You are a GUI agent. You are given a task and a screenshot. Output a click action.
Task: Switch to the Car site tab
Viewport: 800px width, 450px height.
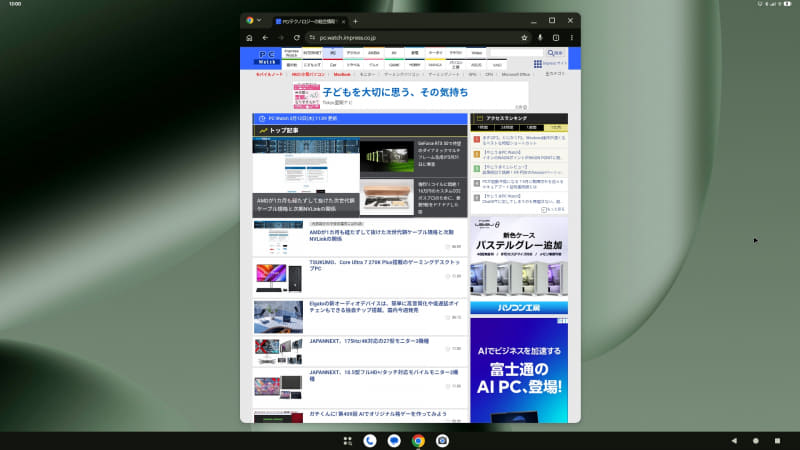[333, 65]
